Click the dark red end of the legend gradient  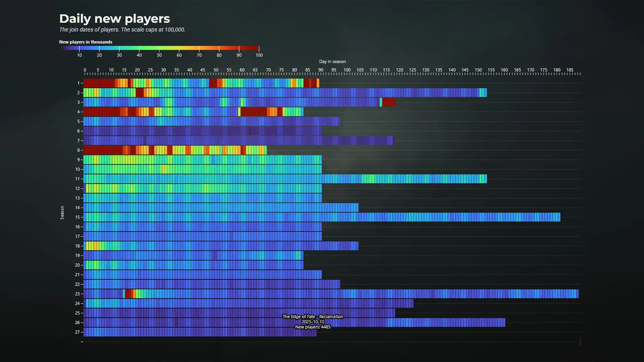tap(254, 48)
